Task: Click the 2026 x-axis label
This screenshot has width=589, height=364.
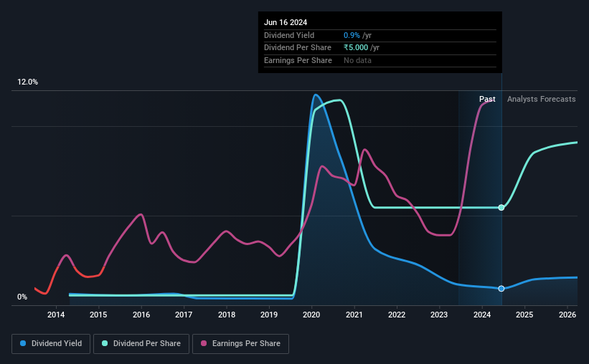Action: coord(567,315)
